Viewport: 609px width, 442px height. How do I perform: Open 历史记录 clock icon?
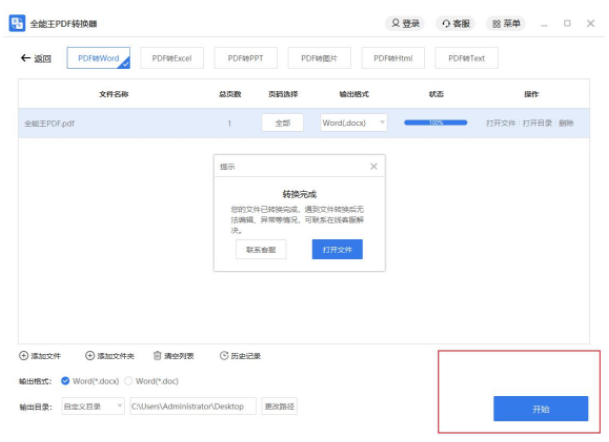click(223, 356)
